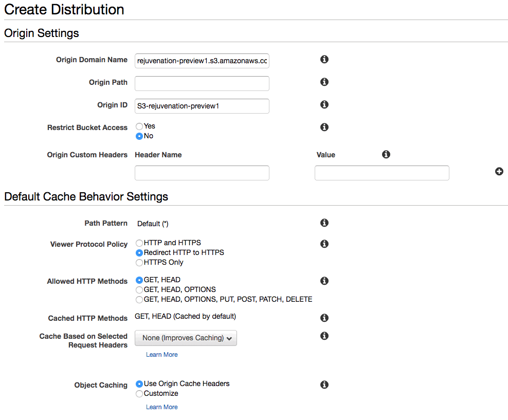The width and height of the screenshot is (508, 420).
Task: Click the info icon beside the Value header
Action: click(386, 154)
